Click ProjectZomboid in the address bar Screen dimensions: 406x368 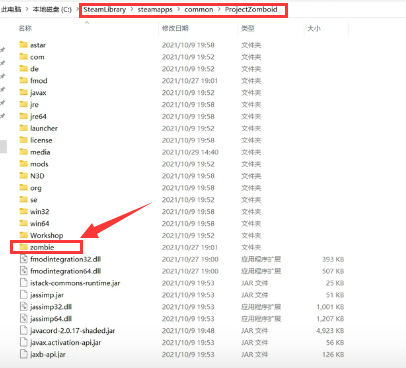point(251,9)
